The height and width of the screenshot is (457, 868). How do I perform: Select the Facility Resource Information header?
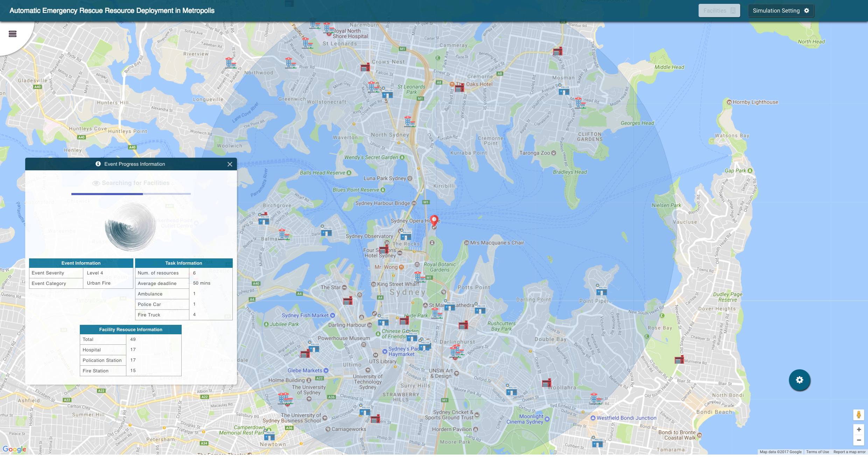click(x=131, y=330)
